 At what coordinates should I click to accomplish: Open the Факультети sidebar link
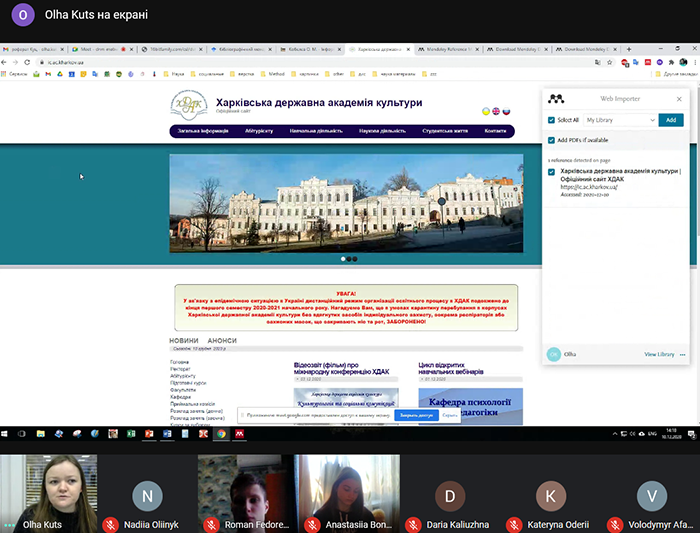click(183, 390)
